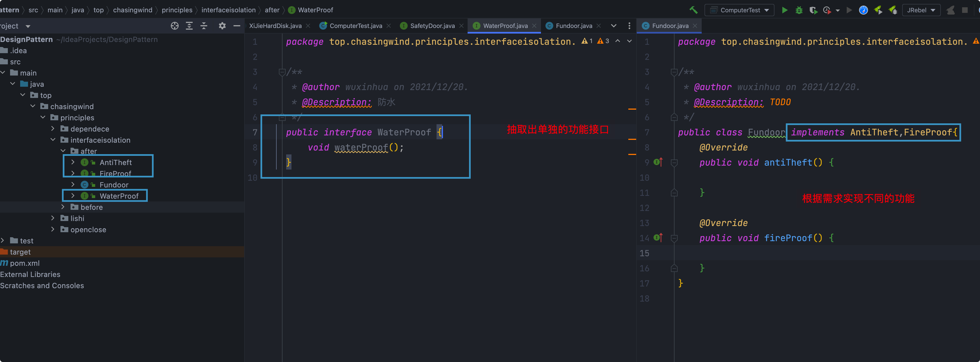980x362 pixels.
Task: Click the profiler clock run icon
Action: click(827, 10)
